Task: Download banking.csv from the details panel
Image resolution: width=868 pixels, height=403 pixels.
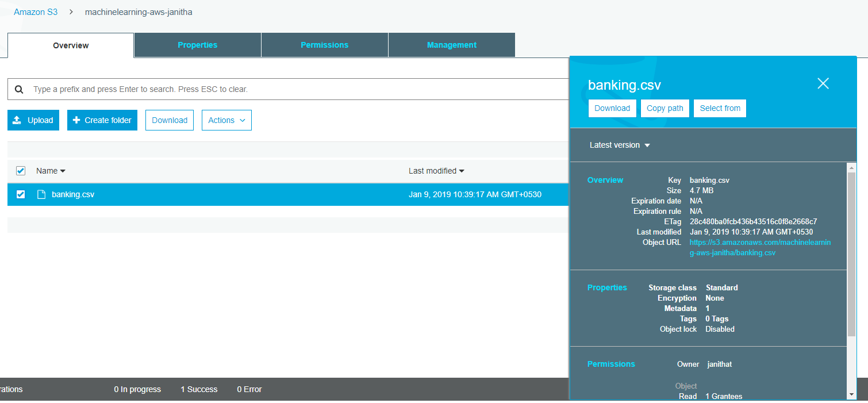Action: 612,108
